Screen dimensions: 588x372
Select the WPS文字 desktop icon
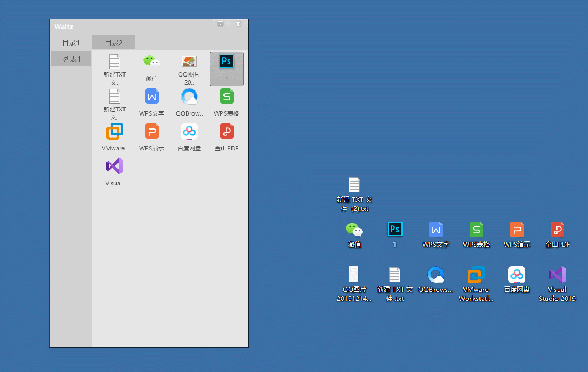[x=435, y=235]
